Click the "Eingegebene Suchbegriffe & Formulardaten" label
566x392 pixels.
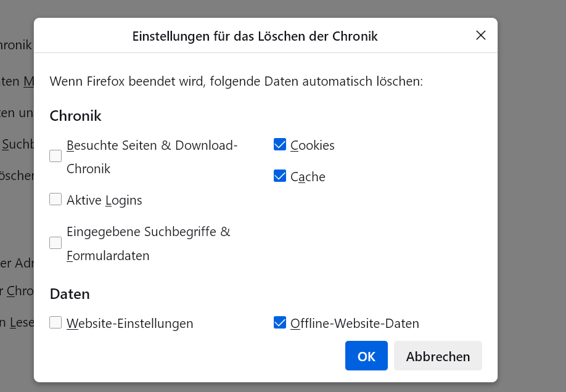pos(148,232)
